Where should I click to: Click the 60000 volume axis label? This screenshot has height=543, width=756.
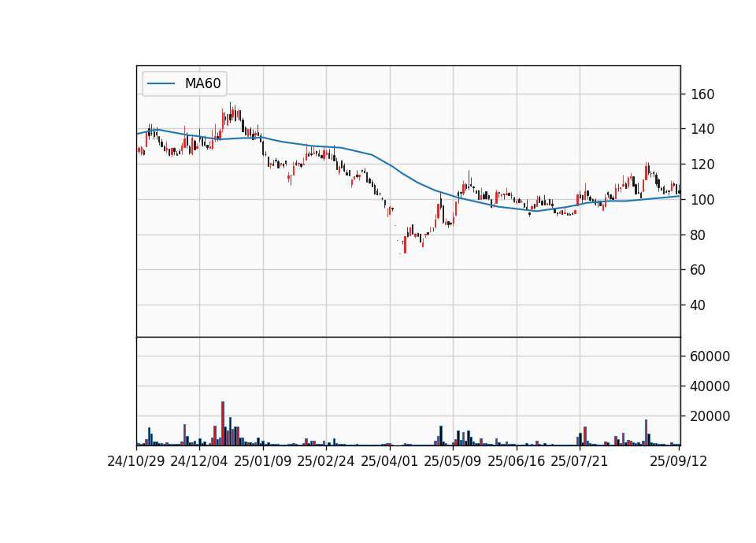pos(710,356)
